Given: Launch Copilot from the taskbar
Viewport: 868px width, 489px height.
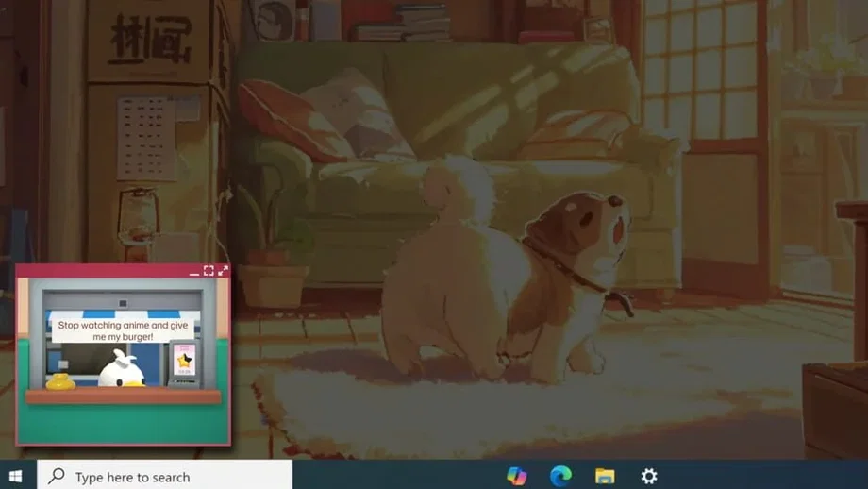Looking at the screenshot, I should (516, 476).
